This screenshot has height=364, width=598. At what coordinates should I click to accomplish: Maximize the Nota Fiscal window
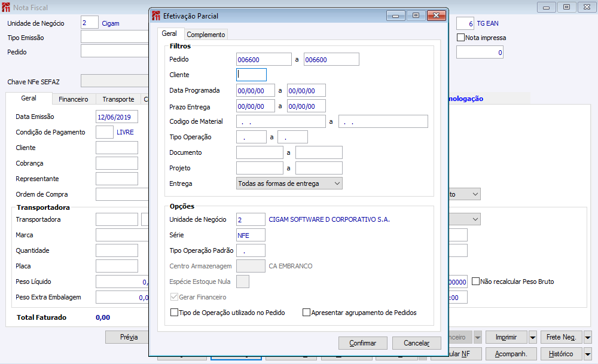pos(567,7)
